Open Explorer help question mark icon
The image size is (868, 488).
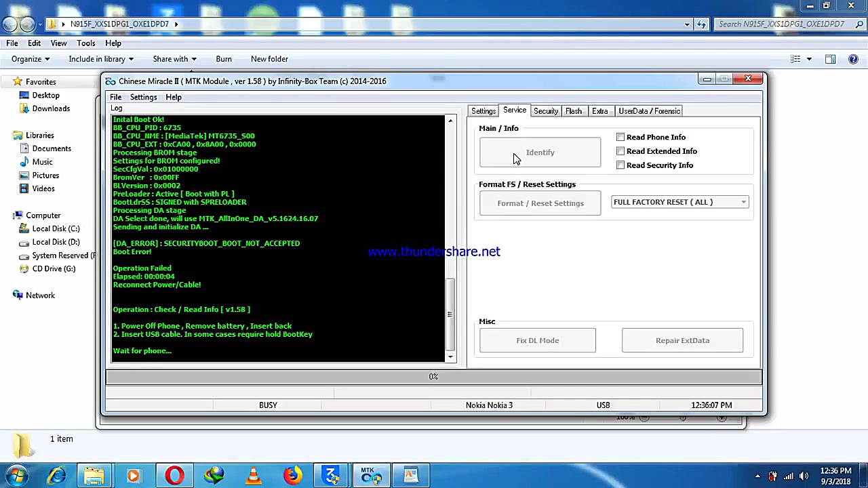click(854, 59)
